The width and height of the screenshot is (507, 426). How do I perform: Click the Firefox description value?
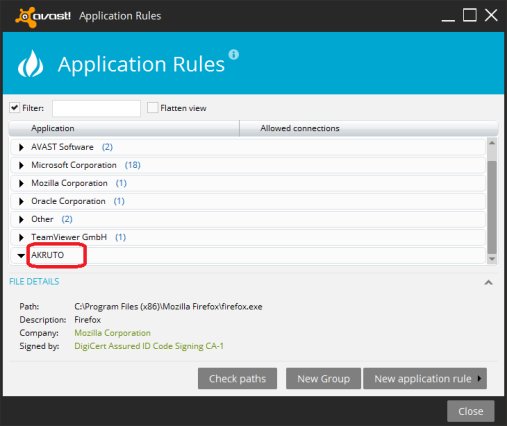point(87,320)
